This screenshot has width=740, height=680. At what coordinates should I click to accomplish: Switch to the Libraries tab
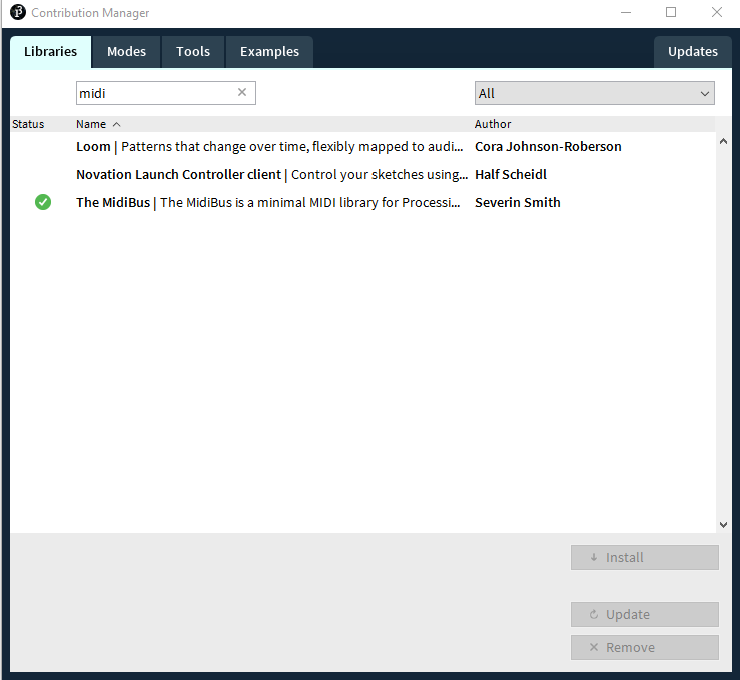coord(50,52)
